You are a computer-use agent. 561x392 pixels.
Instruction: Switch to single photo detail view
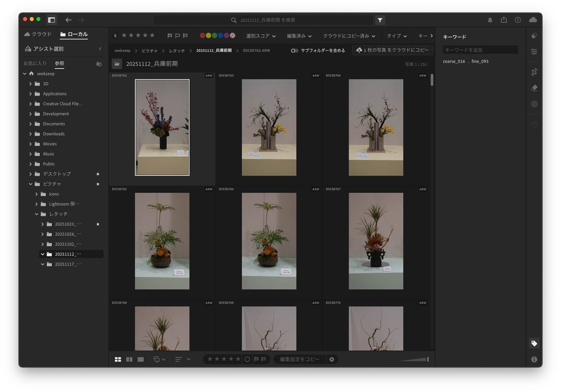tap(141, 359)
